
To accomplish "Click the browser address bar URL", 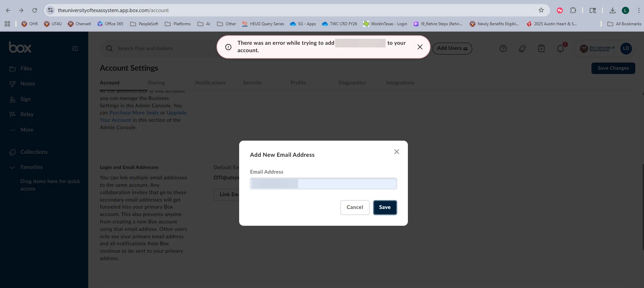I will [x=113, y=10].
